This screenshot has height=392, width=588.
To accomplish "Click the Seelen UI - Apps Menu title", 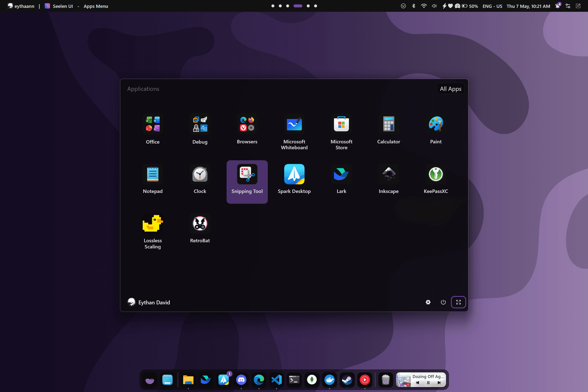I will point(76,6).
